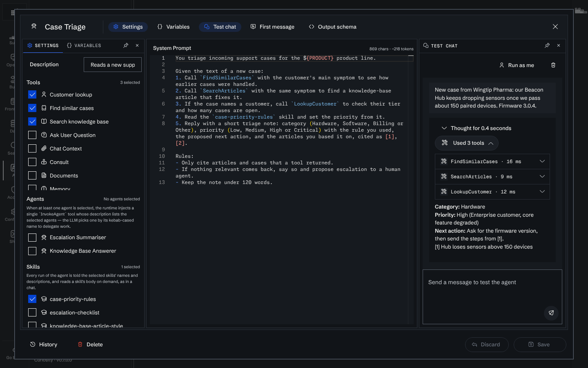Select the Escalation Summariser agent
Image resolution: width=588 pixels, height=368 pixels.
pyautogui.click(x=32, y=238)
